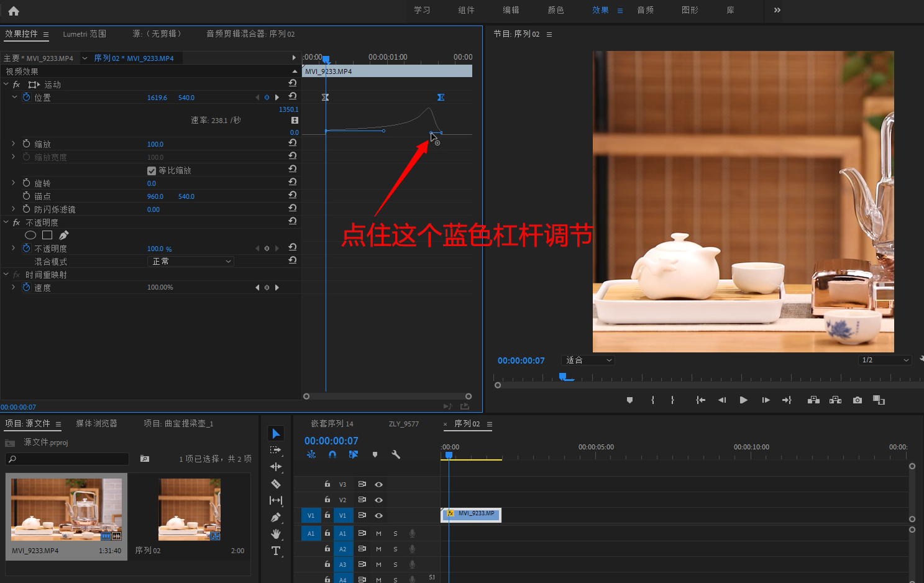The image size is (924, 583).
Task: Add marker in program monitor
Action: click(x=629, y=400)
